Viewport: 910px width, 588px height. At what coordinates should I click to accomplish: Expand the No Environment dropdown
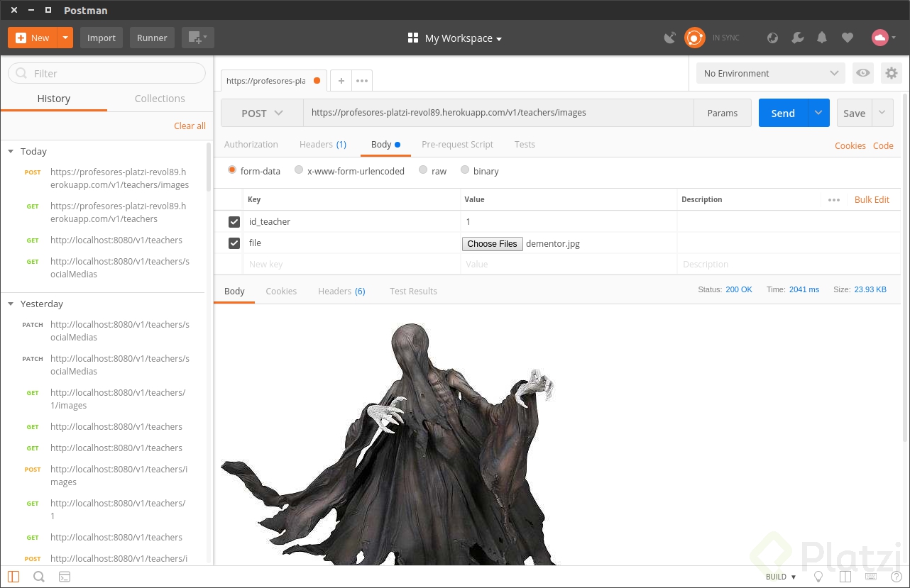pos(771,73)
